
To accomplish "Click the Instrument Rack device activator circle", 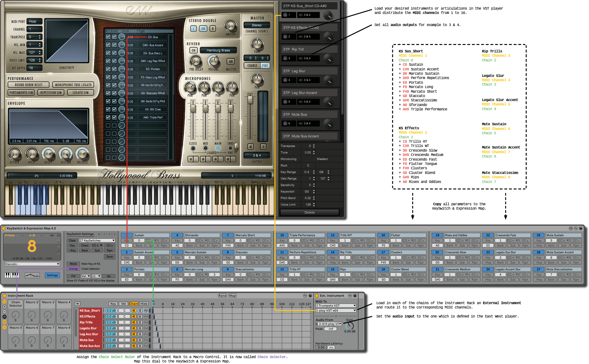I will coord(4,295).
